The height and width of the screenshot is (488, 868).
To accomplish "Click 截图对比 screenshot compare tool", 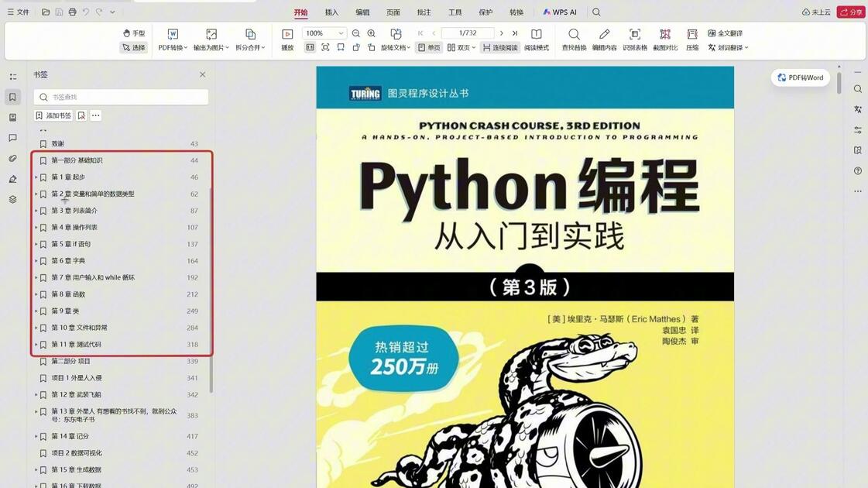I will click(x=665, y=40).
